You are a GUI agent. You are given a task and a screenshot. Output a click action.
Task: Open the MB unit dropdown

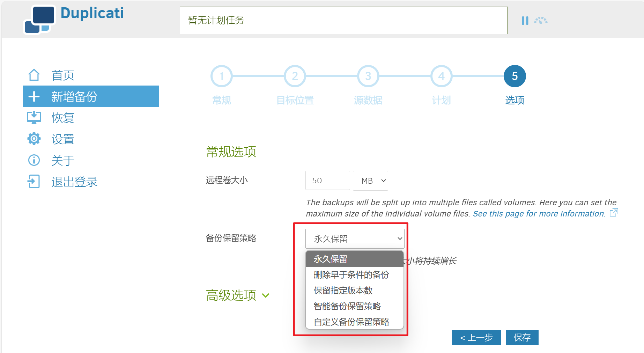370,181
